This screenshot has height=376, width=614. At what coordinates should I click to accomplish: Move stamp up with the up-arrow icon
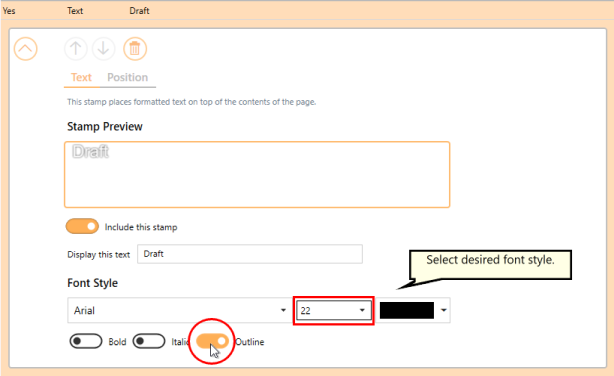tap(76, 49)
